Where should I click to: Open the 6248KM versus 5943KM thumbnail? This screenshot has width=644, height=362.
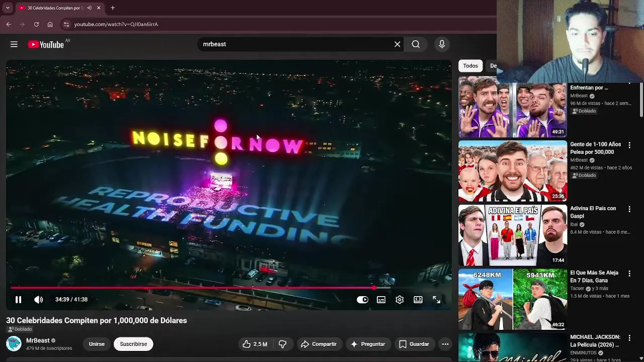point(513,300)
